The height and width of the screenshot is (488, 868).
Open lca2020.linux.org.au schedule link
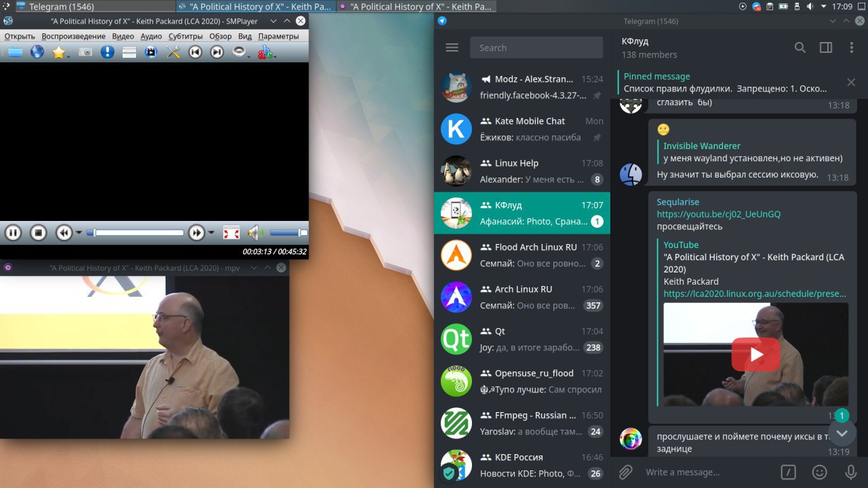(755, 294)
